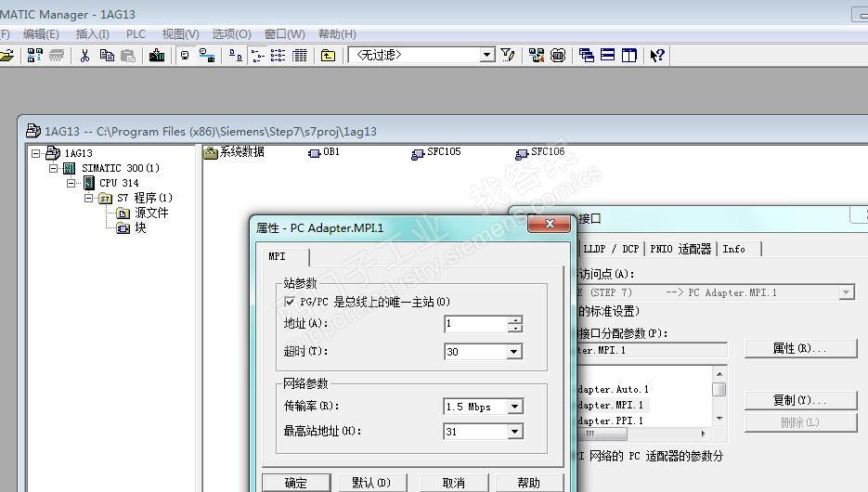This screenshot has height=492, width=868.
Task: Close the PC Adapter.MPI.1 properties dialog
Action: (550, 224)
